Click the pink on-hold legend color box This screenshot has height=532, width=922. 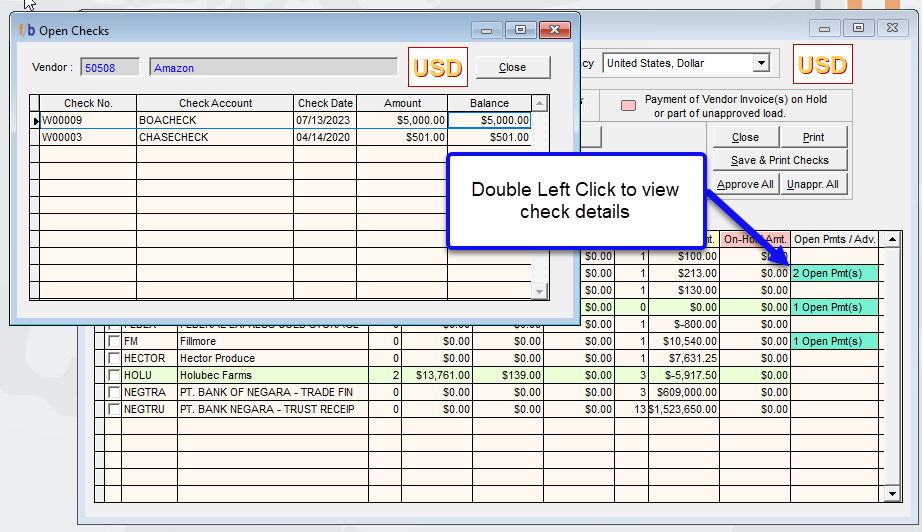628,106
